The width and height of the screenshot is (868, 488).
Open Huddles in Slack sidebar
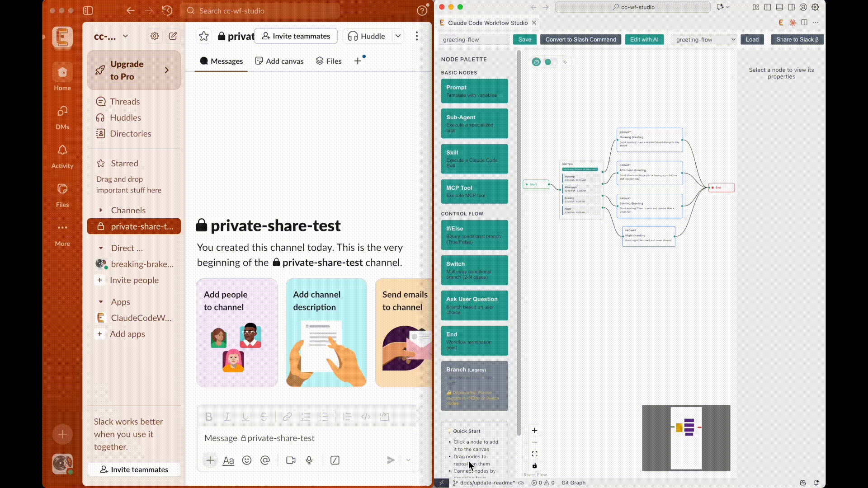click(125, 117)
